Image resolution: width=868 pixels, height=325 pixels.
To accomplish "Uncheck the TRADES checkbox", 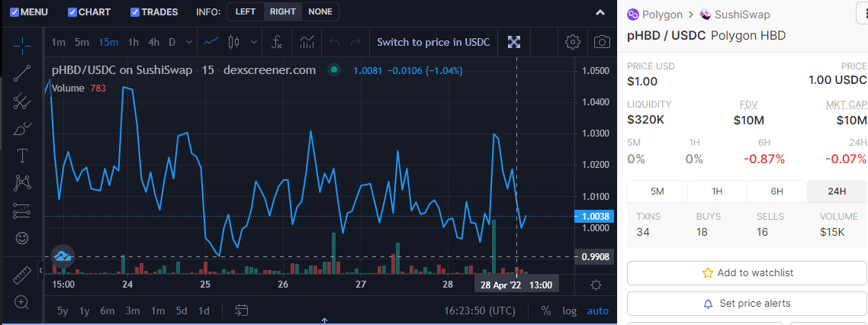I will tap(135, 12).
